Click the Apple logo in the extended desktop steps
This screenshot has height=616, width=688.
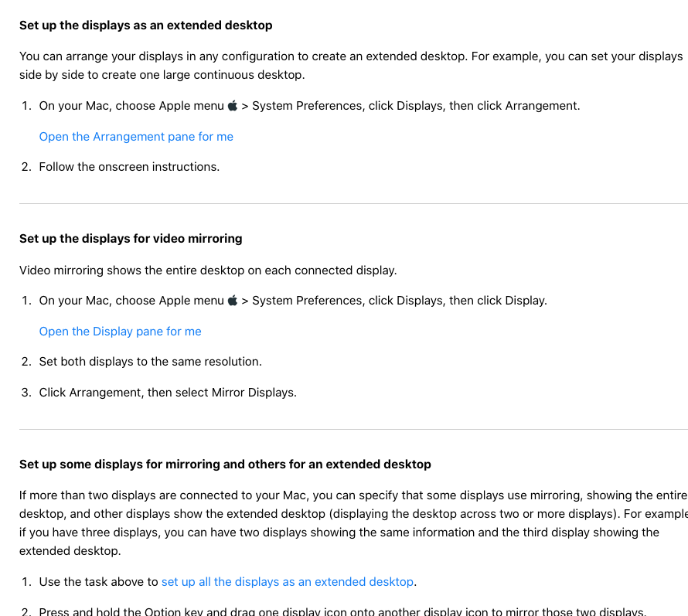(x=233, y=106)
